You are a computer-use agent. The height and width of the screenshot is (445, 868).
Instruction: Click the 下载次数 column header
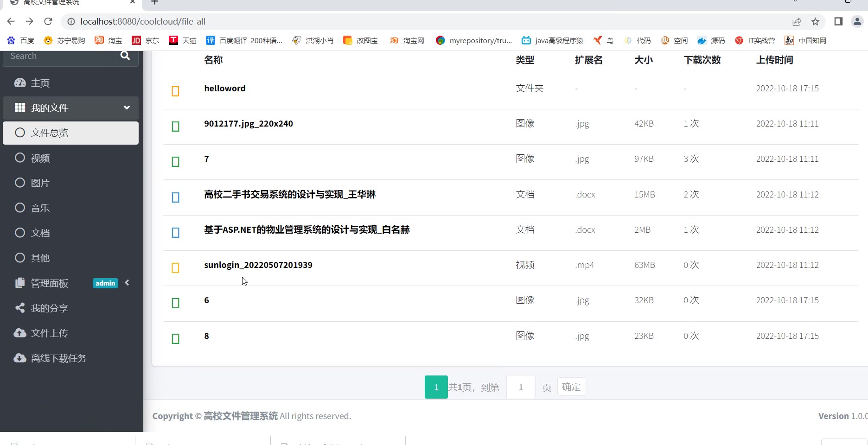(702, 60)
